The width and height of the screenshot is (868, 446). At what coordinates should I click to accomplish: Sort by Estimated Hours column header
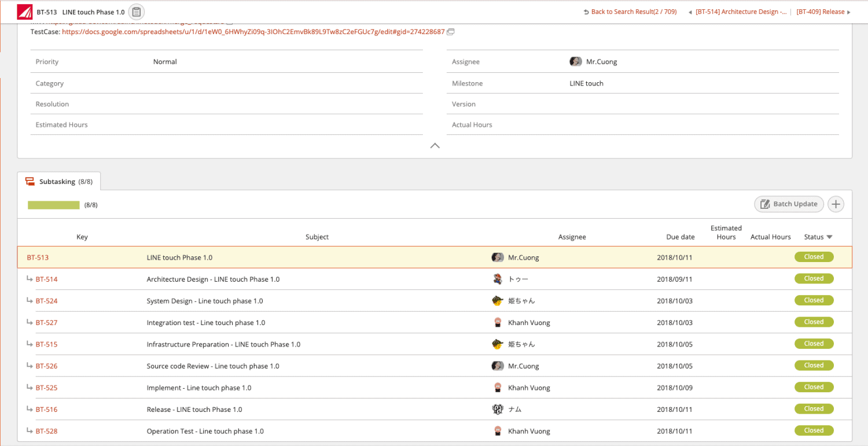tap(726, 233)
